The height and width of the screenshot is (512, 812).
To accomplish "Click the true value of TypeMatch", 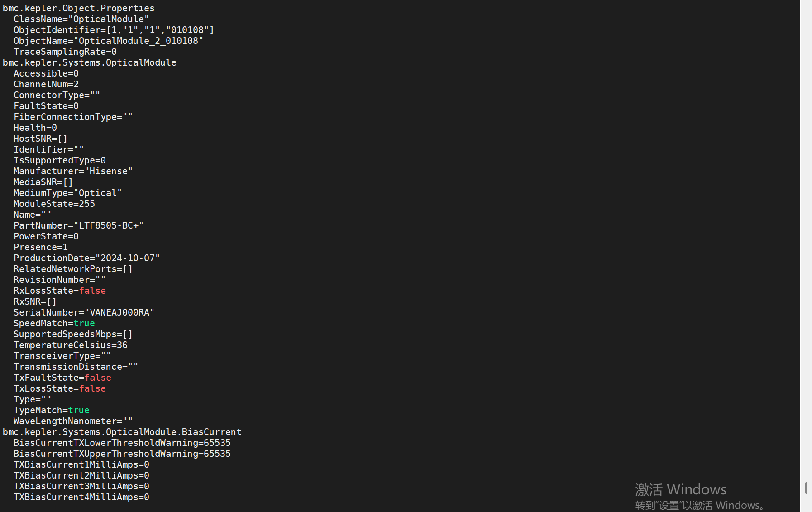I will pyautogui.click(x=79, y=410).
